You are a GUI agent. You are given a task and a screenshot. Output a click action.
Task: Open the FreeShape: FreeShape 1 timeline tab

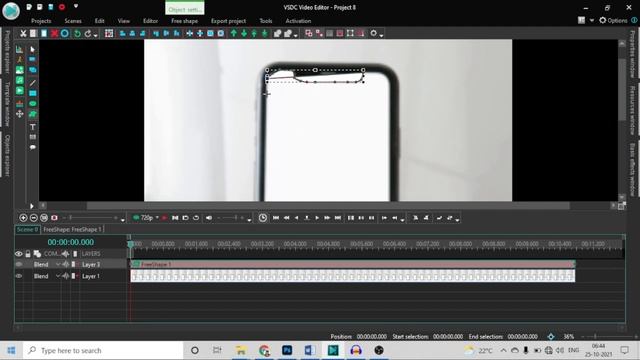pos(72,229)
